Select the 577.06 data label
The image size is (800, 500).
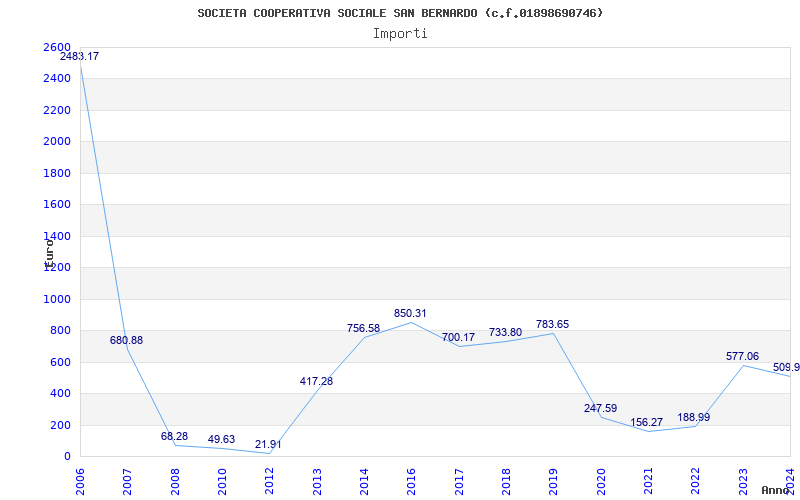pyautogui.click(x=742, y=357)
